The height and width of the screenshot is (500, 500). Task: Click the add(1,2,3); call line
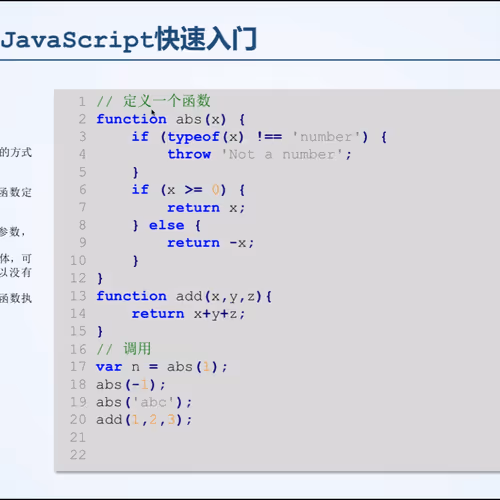144,420
